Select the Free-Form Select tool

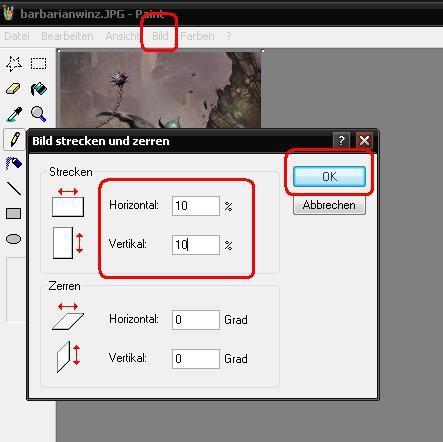pos(14,63)
